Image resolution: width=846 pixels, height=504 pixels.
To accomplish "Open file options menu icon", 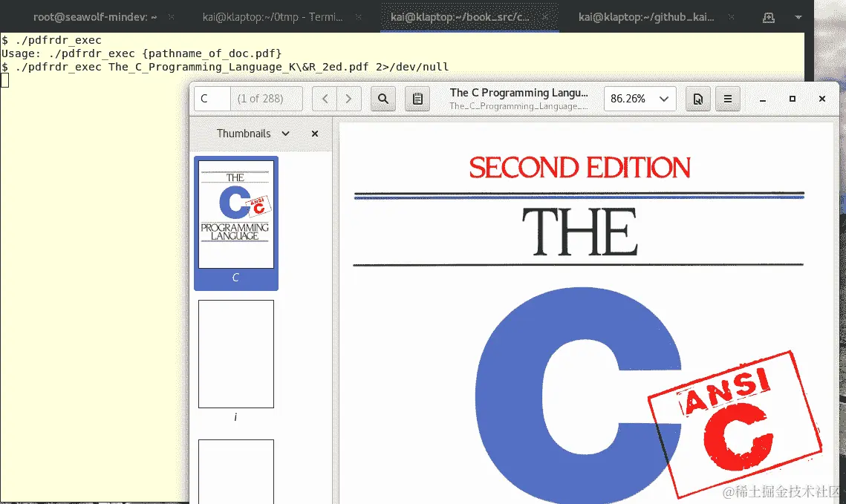I will 697,99.
